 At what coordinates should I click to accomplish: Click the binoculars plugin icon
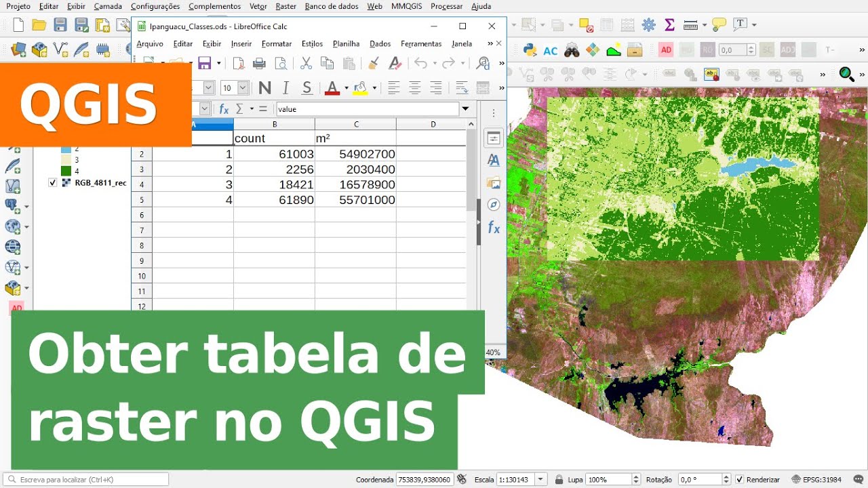pos(572,49)
